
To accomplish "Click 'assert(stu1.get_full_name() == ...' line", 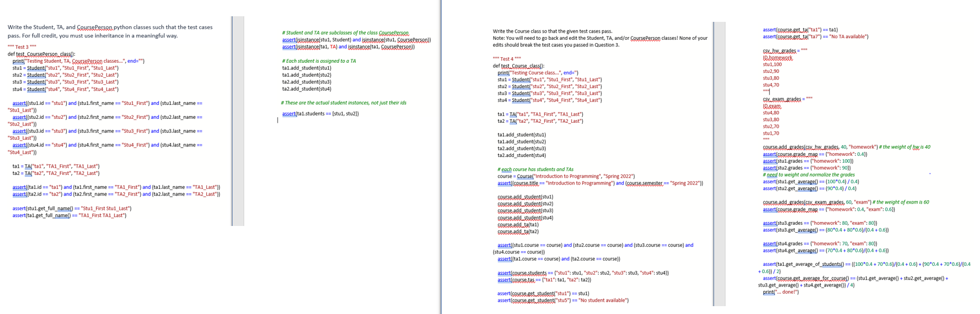I will coord(72,208).
